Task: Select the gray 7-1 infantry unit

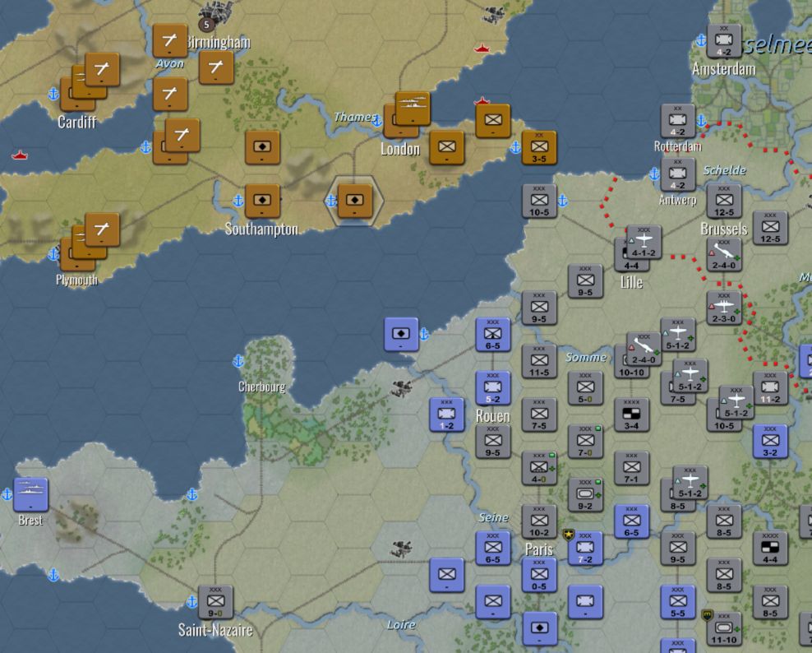Action: (x=631, y=469)
